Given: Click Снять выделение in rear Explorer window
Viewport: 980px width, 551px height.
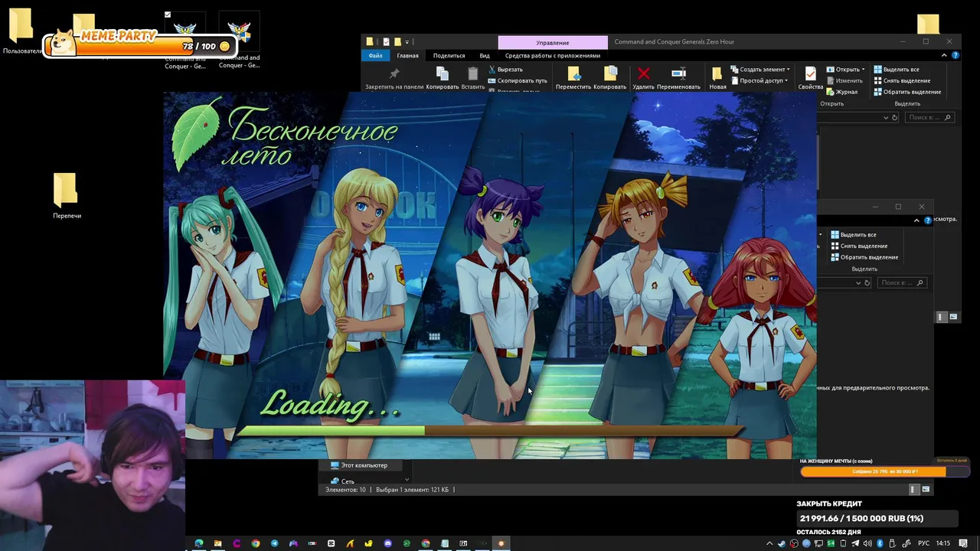Looking at the screenshot, I should (x=858, y=246).
